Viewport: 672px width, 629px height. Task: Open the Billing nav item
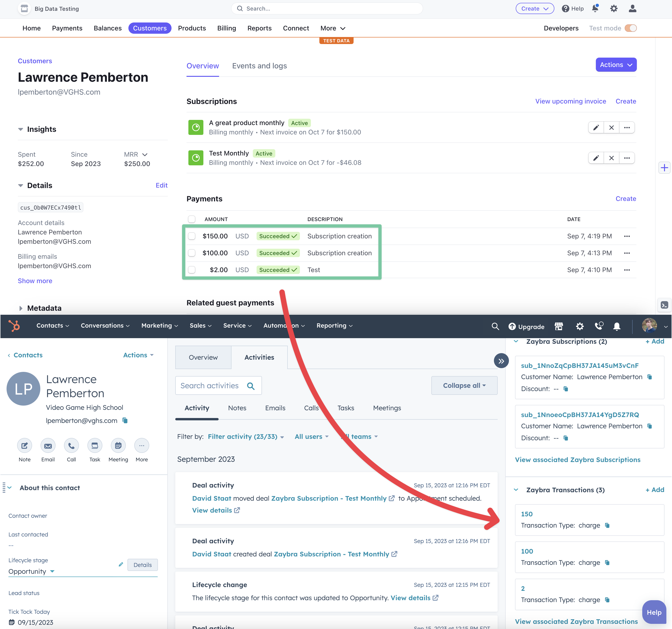pos(227,28)
